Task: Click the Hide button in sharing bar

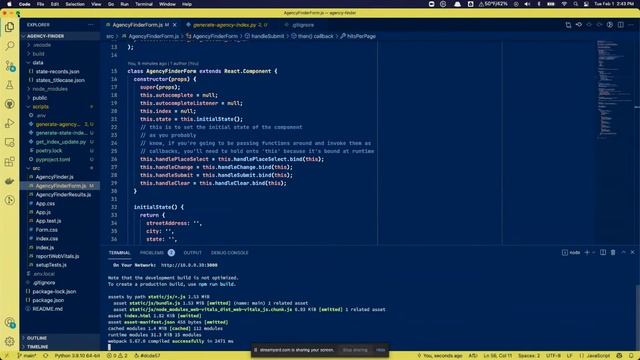Action: tap(380, 350)
